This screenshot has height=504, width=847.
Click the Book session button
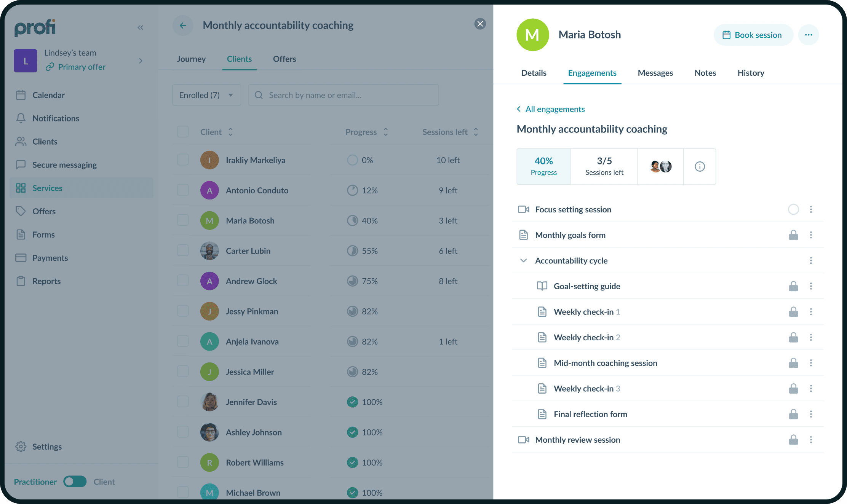click(x=753, y=35)
